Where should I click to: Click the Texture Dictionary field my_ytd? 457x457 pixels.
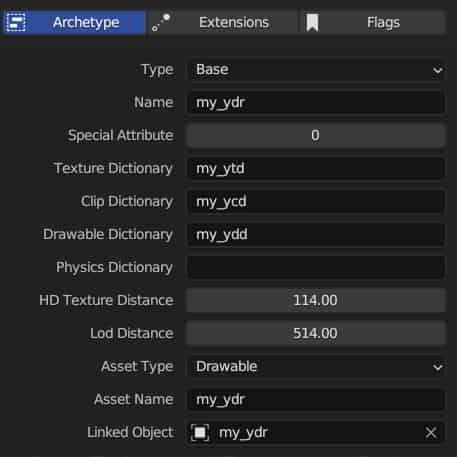click(316, 169)
